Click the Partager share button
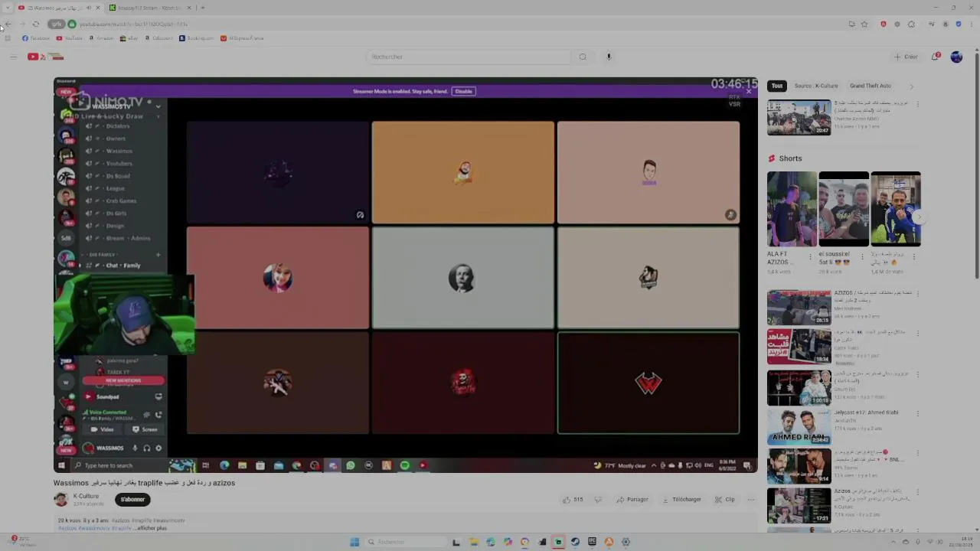The height and width of the screenshot is (551, 980). click(x=632, y=500)
